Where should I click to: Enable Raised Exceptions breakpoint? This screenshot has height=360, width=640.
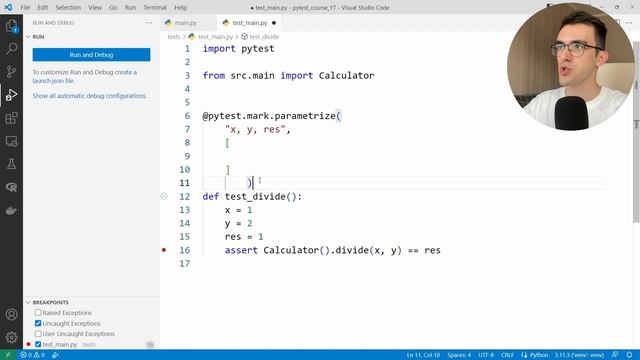pos(38,313)
